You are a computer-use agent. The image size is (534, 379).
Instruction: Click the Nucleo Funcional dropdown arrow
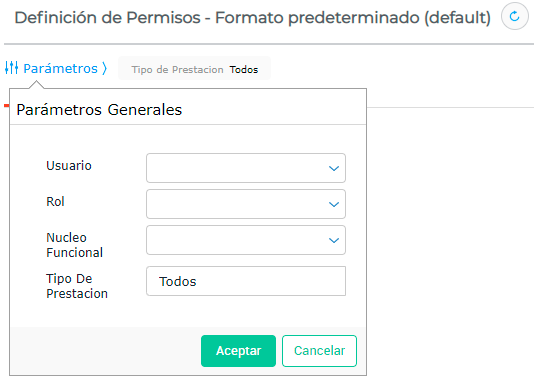[x=334, y=240]
